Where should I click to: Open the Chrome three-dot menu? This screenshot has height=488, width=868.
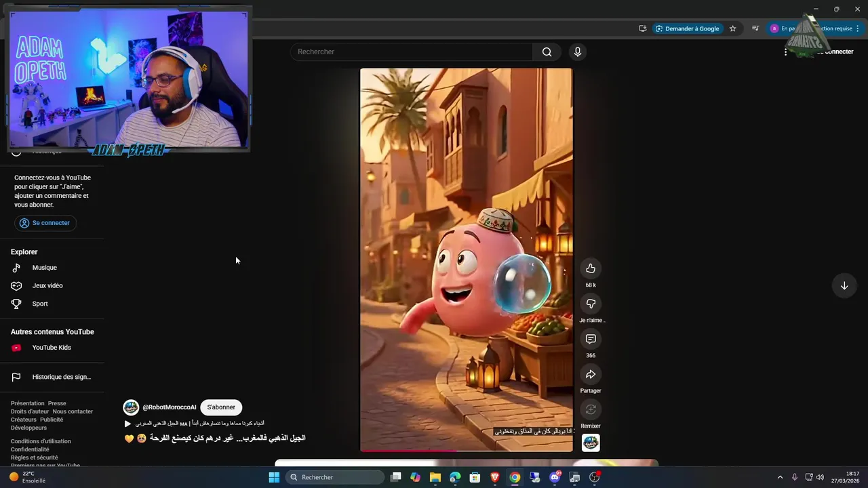858,28
